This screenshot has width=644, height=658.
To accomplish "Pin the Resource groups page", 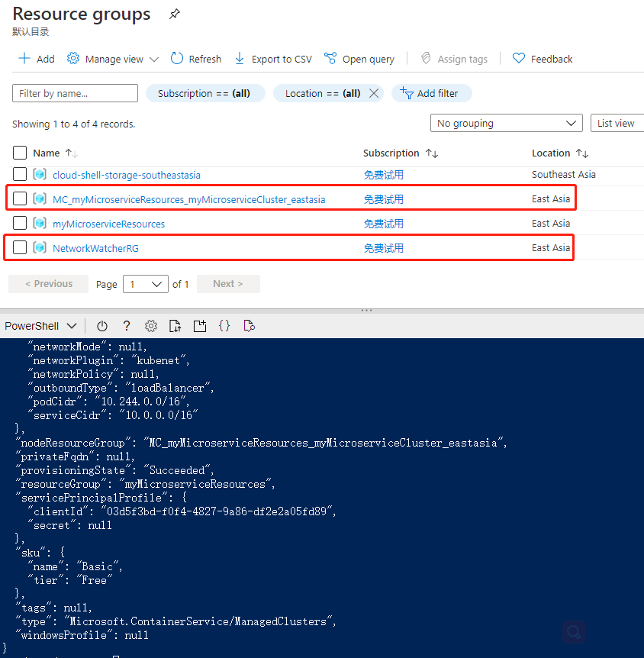I will [x=175, y=14].
